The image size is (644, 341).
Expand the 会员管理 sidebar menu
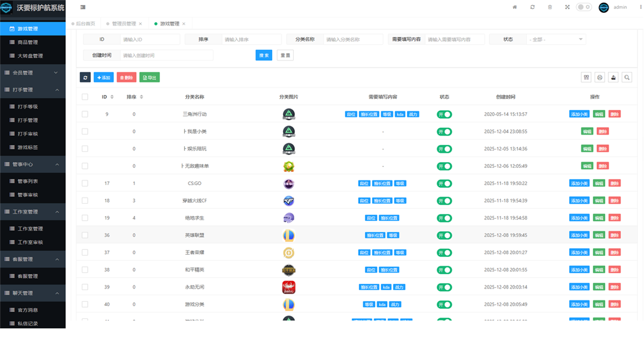tap(33, 73)
